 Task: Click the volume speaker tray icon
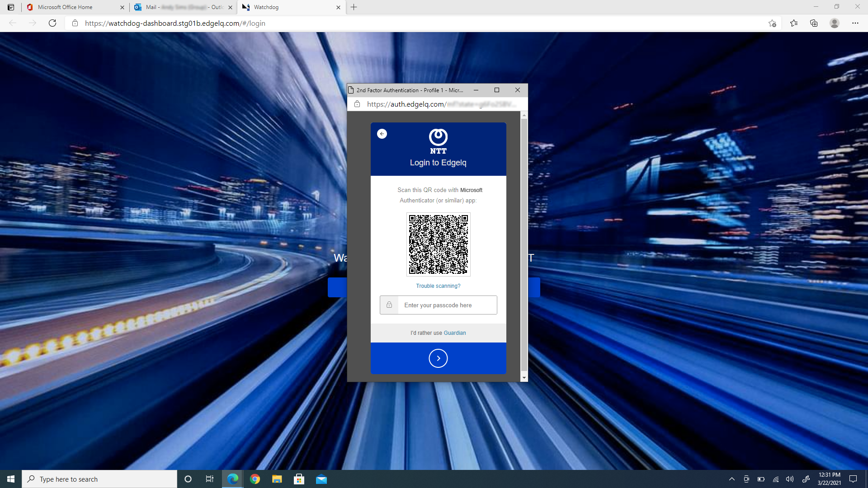click(790, 479)
